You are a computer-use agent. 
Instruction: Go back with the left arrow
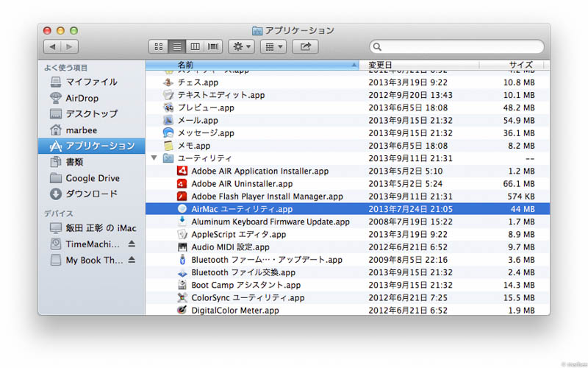[x=52, y=46]
